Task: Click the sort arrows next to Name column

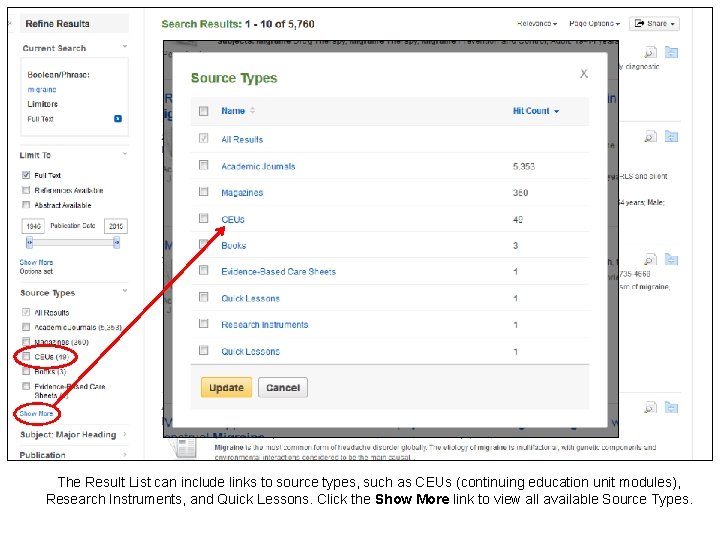Action: [x=252, y=111]
